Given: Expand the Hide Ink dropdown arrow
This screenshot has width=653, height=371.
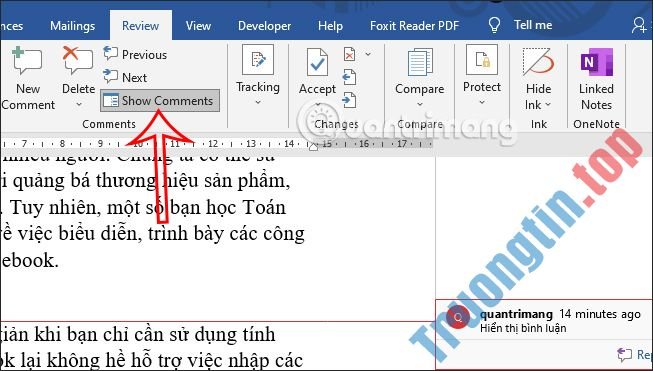Looking at the screenshot, I should [x=548, y=105].
